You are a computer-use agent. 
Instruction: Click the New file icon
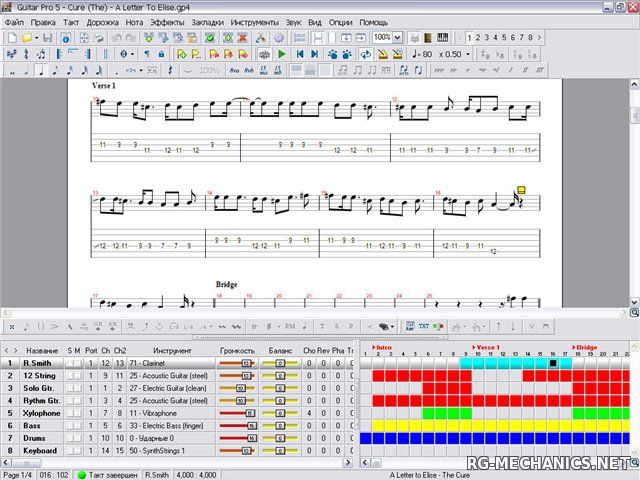[10, 38]
